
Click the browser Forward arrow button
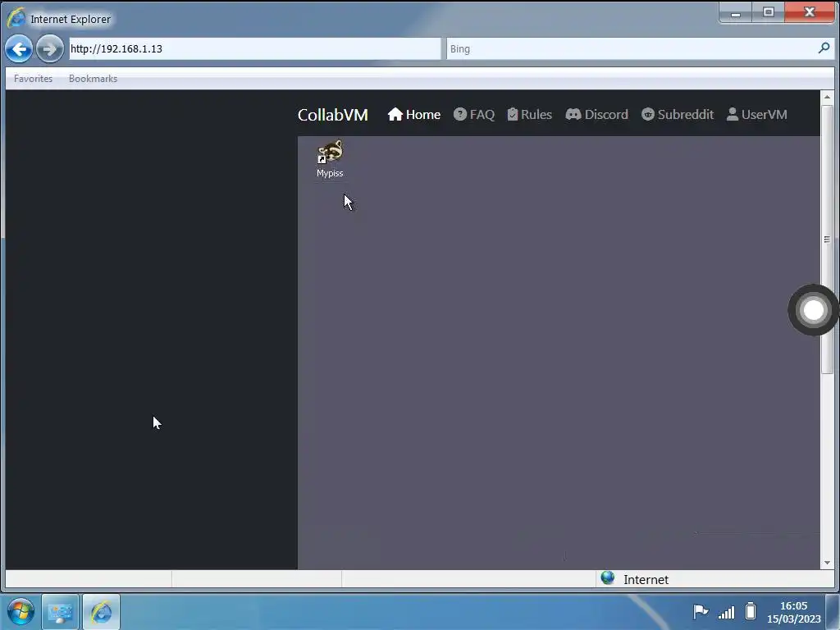50,49
